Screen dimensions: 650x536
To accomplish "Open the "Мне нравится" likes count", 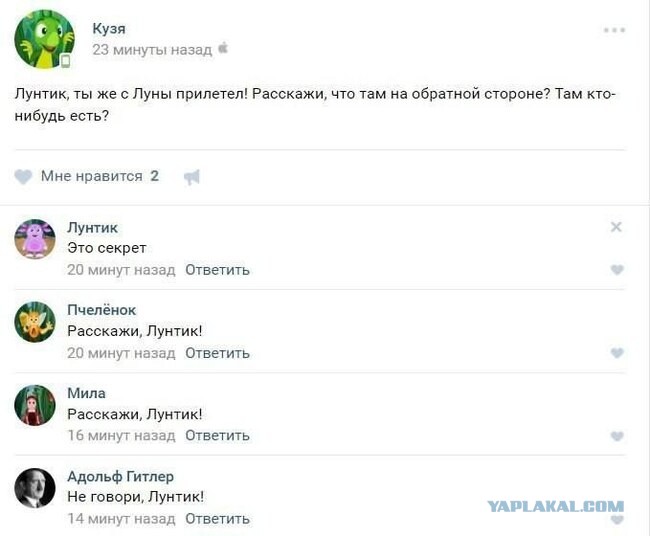I will pos(154,176).
